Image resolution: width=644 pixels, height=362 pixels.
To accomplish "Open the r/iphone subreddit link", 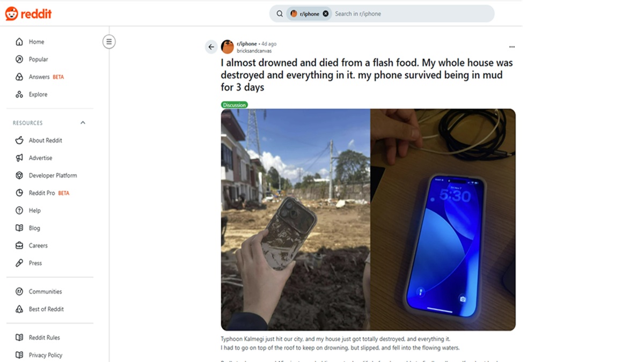I will pyautogui.click(x=247, y=44).
